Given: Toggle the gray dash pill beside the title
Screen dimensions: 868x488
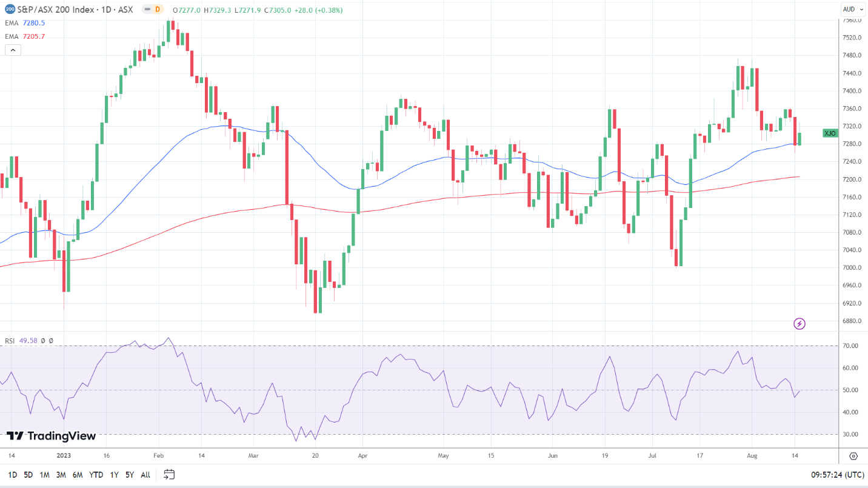Looking at the screenshot, I should point(147,9).
